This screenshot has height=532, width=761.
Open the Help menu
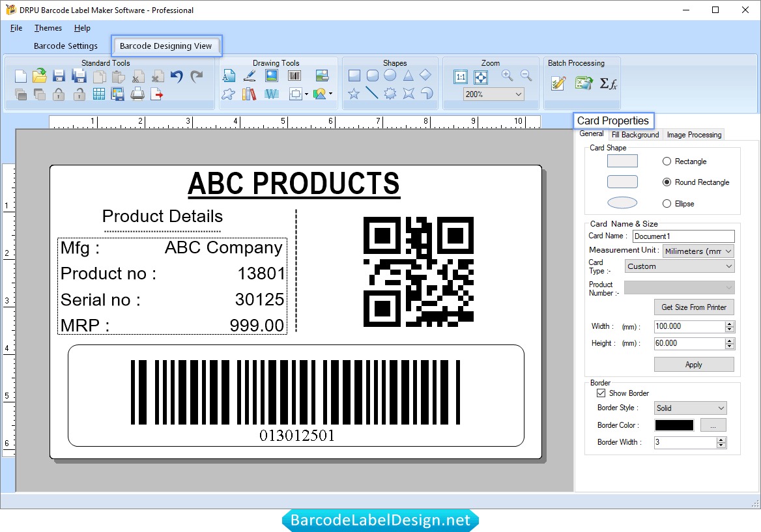point(82,28)
